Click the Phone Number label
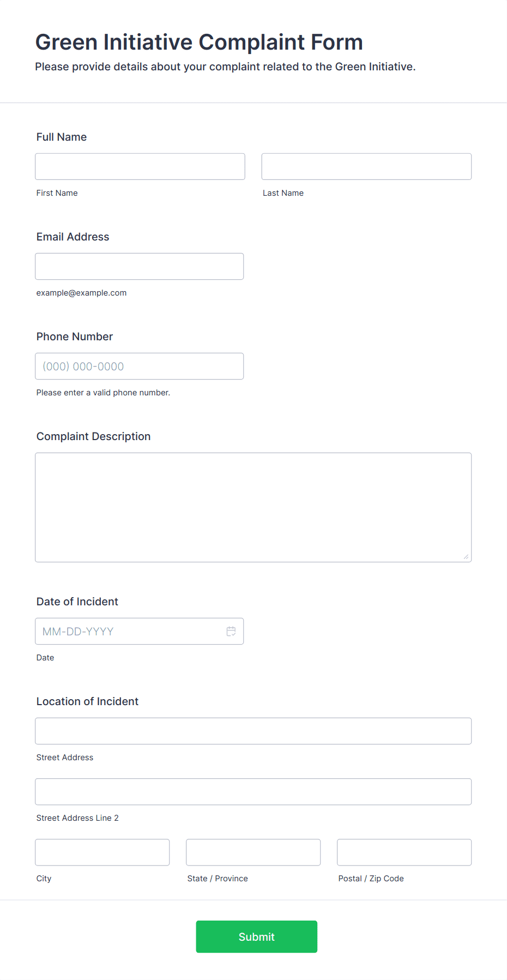This screenshot has height=980, width=507. (75, 336)
